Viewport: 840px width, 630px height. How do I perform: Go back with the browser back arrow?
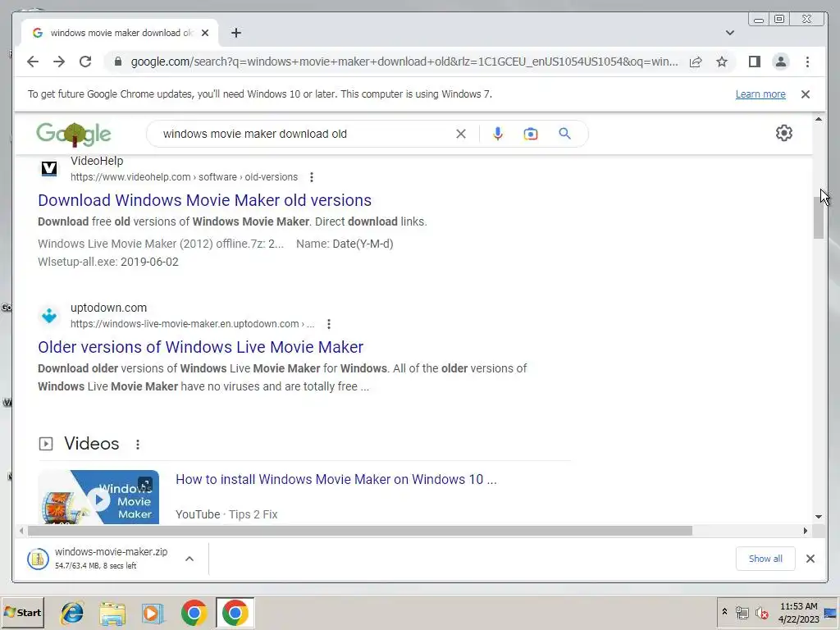33,62
